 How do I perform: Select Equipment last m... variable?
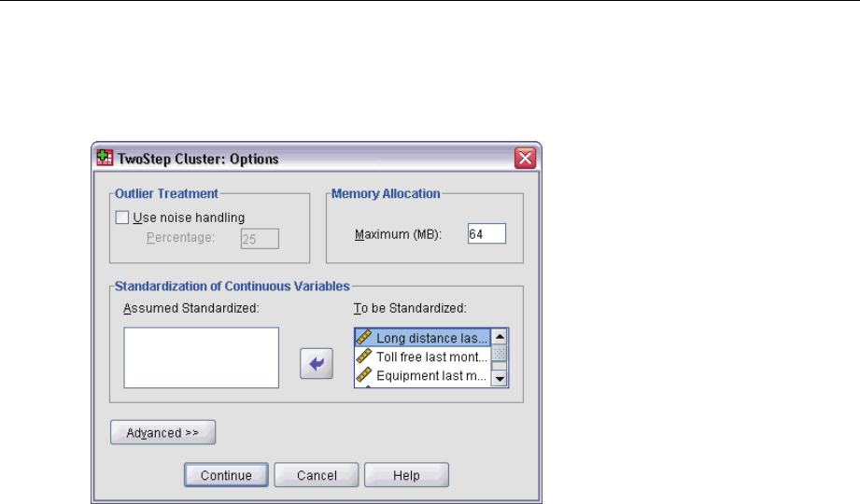point(422,376)
